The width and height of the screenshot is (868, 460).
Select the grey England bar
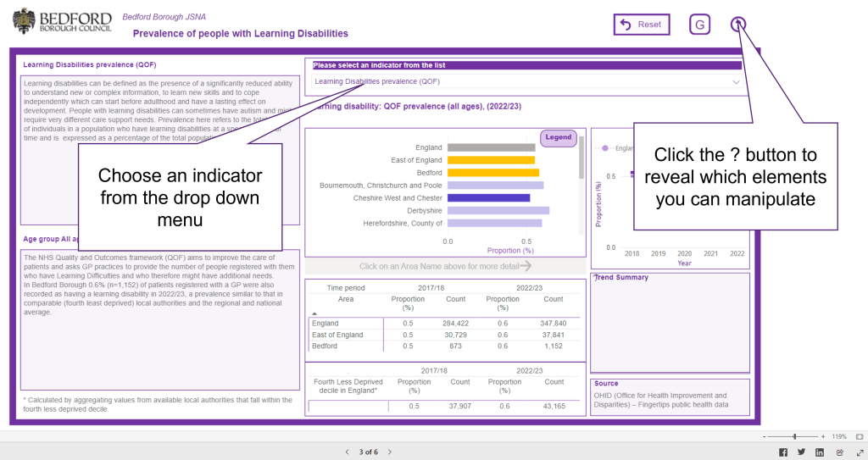click(x=491, y=147)
